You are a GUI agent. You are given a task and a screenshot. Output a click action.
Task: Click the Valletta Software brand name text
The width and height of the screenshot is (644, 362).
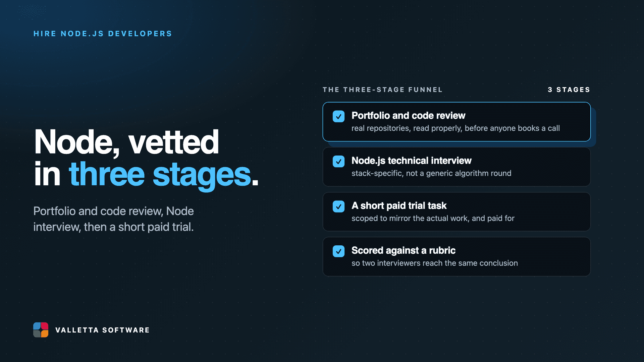click(x=103, y=330)
